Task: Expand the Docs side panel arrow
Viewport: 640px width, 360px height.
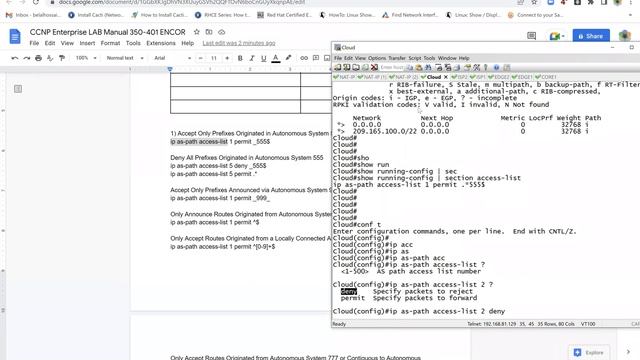Action: coord(628,352)
